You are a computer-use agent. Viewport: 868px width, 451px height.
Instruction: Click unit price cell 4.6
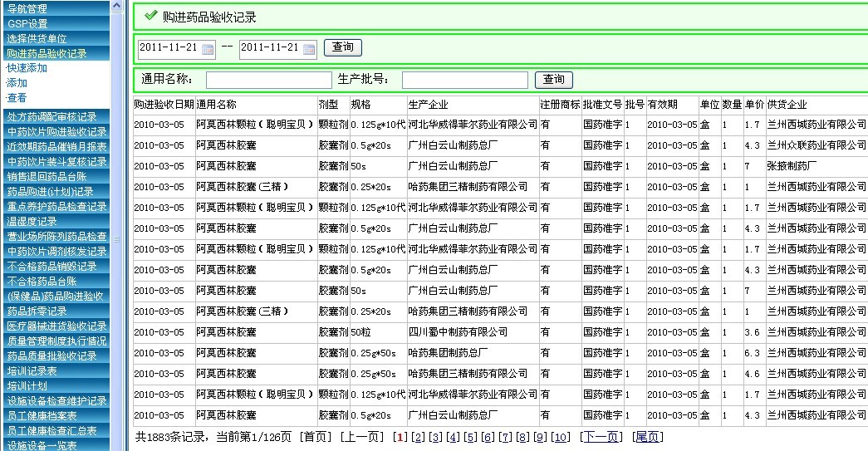(753, 374)
